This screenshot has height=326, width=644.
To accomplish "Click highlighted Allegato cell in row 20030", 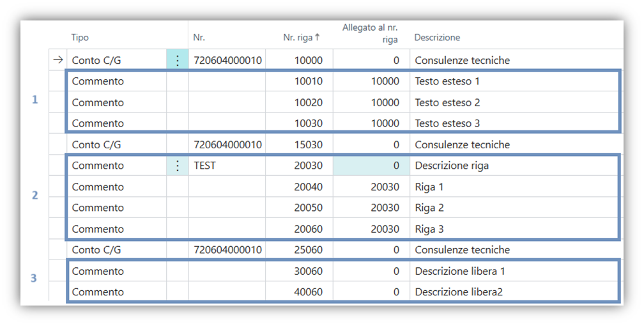I will tap(371, 166).
